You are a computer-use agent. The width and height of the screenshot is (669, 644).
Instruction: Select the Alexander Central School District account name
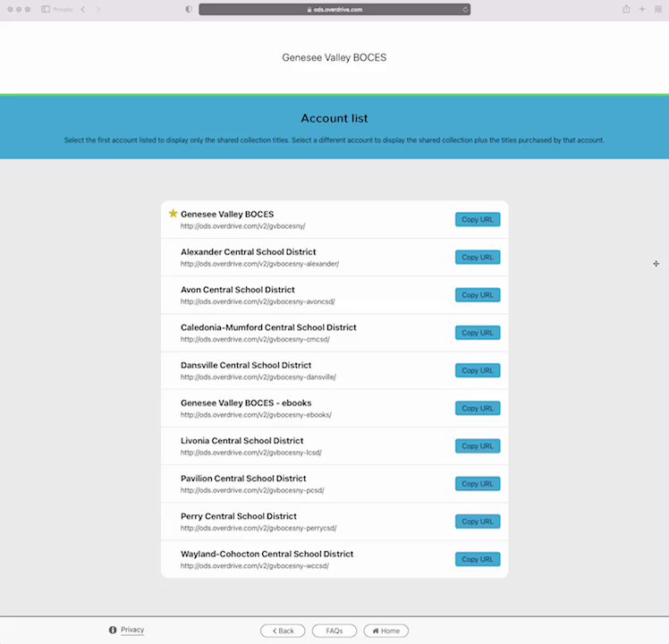pos(249,252)
